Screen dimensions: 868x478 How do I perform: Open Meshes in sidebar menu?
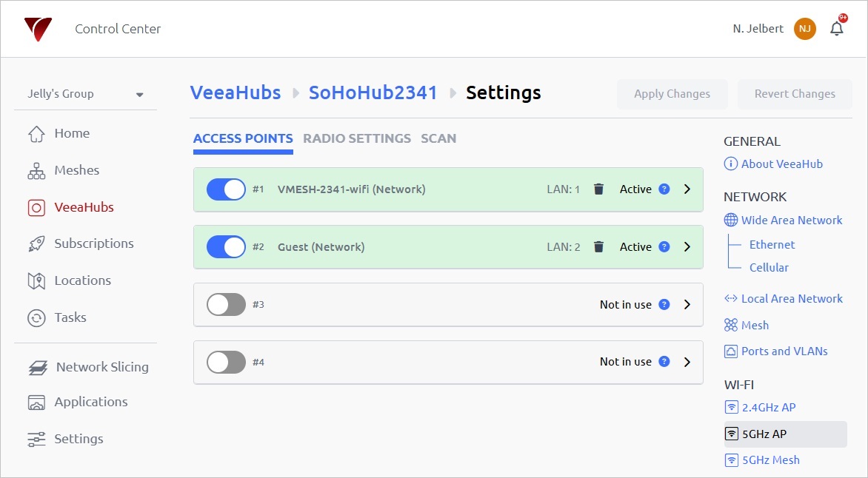point(77,170)
